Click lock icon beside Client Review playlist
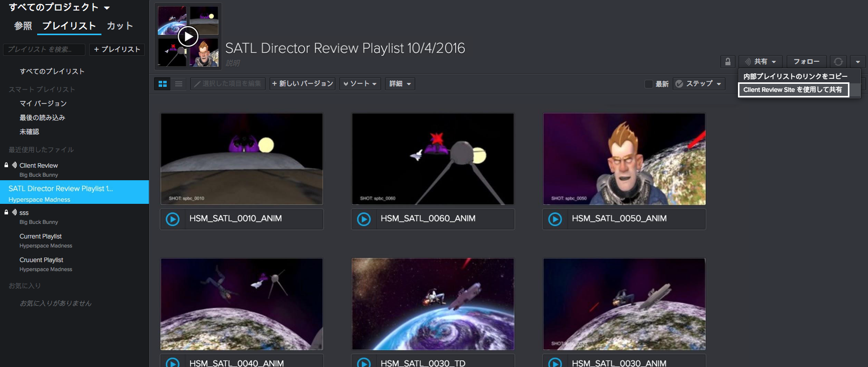Image resolution: width=868 pixels, height=367 pixels. [x=6, y=165]
